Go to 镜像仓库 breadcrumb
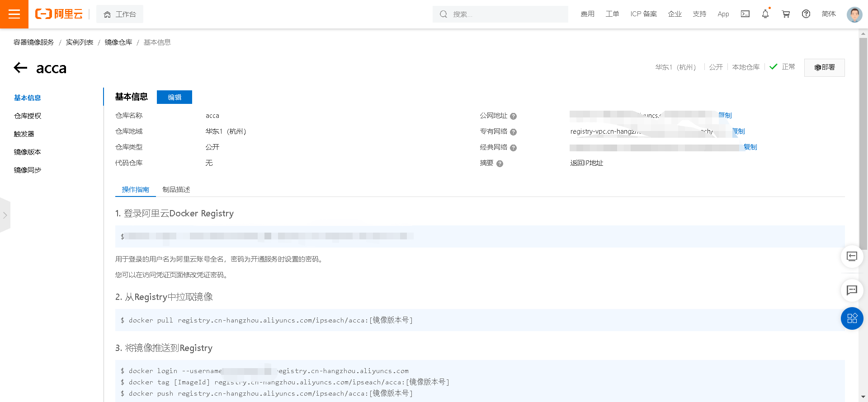This screenshot has height=402, width=868. 118,42
